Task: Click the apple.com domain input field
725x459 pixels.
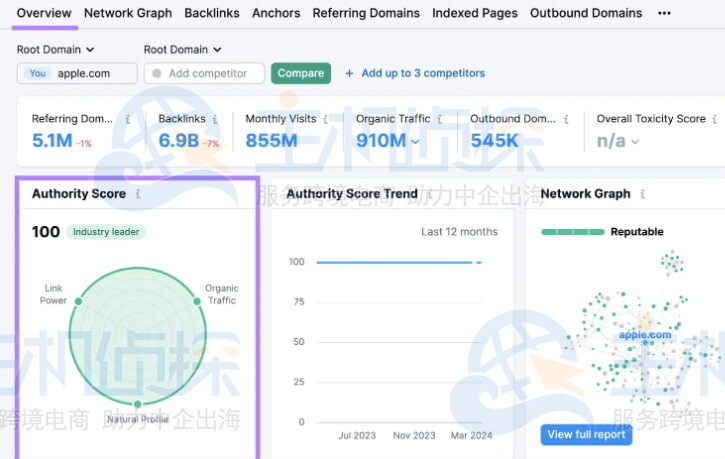Action: (x=77, y=73)
